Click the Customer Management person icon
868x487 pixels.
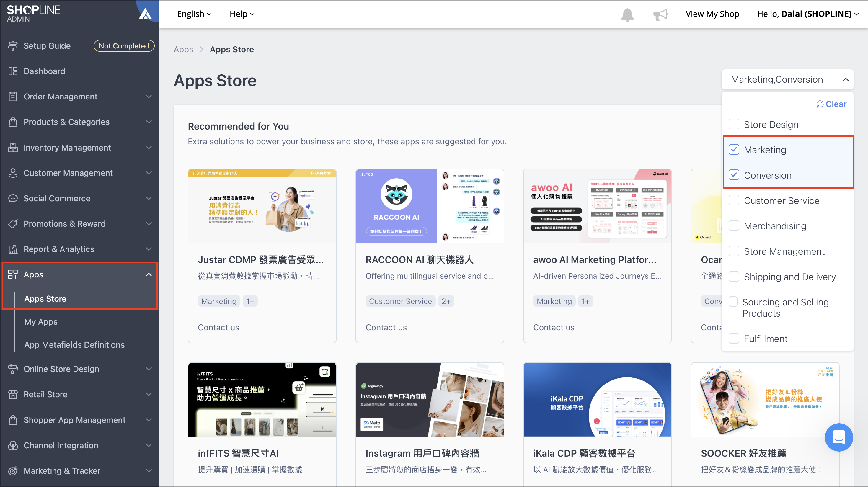pos(13,173)
